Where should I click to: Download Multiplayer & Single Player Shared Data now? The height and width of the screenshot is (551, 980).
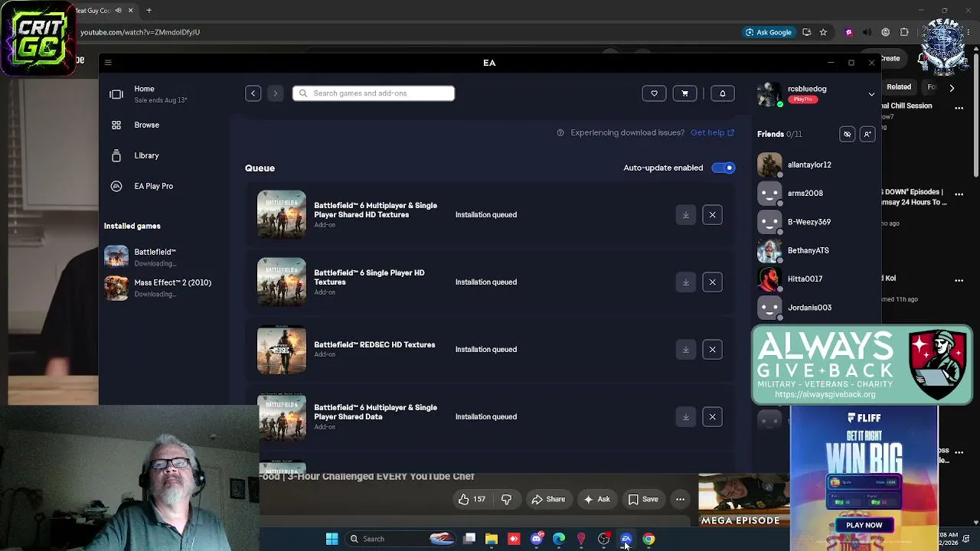point(686,417)
